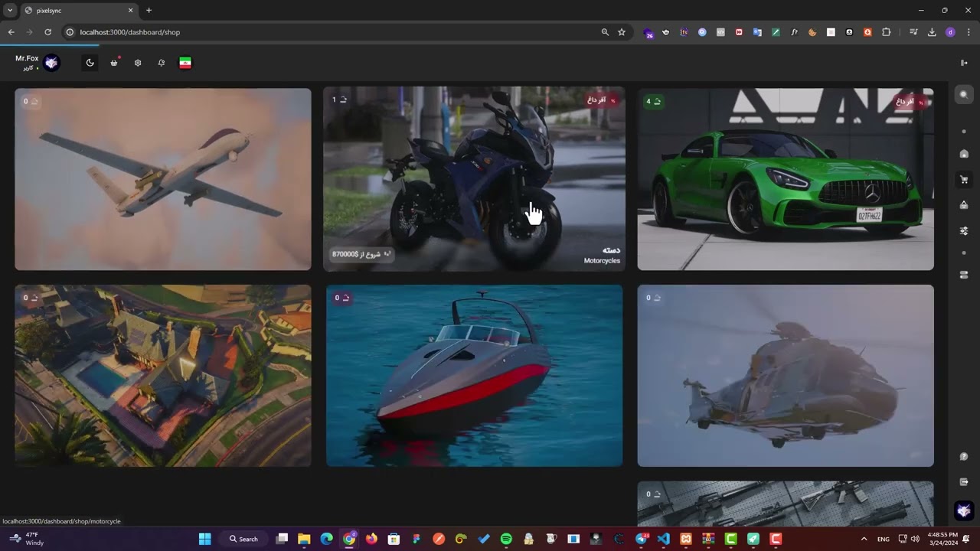Select the pixelsync browser tab
This screenshot has height=551, width=980.
pos(78,11)
